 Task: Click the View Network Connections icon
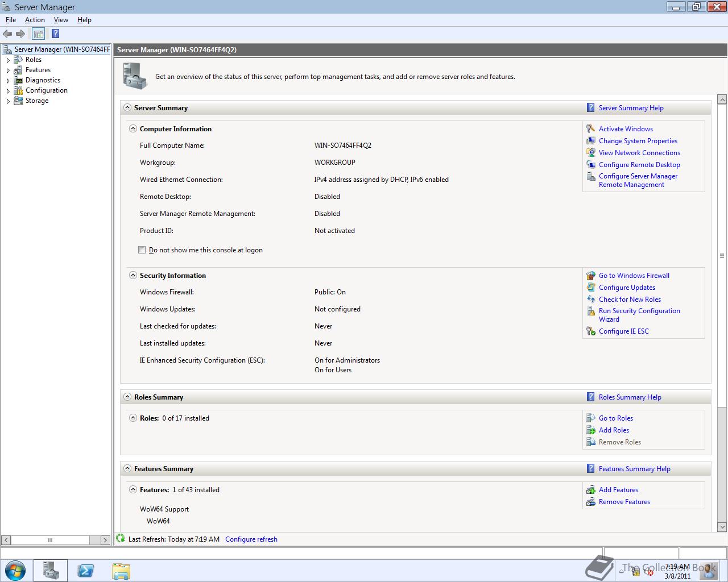[x=591, y=153]
